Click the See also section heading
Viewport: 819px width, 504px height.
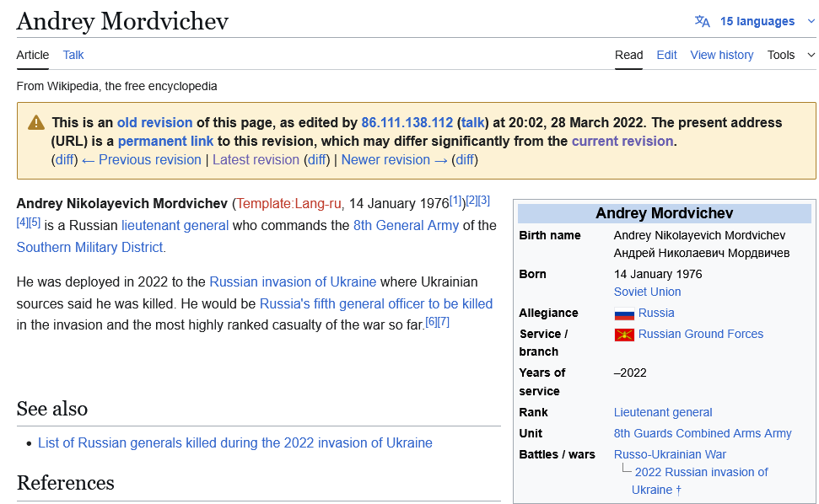coord(52,409)
